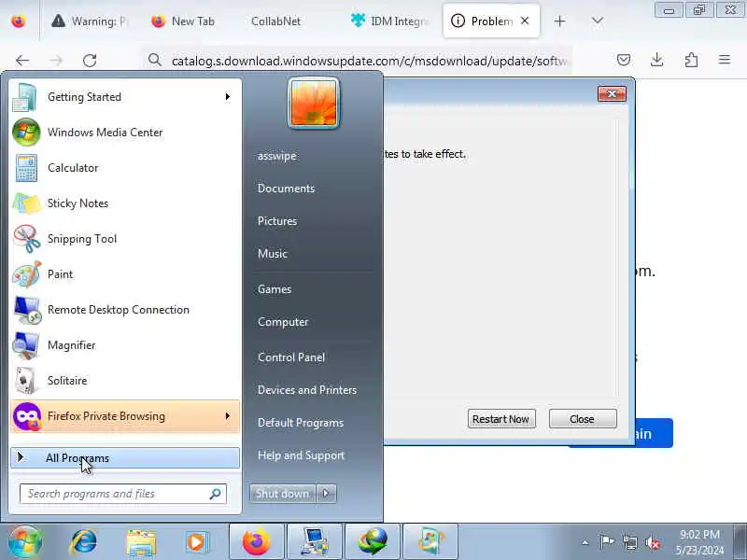The image size is (747, 560).
Task: Open the Firefox extensions menu
Action: tap(691, 60)
